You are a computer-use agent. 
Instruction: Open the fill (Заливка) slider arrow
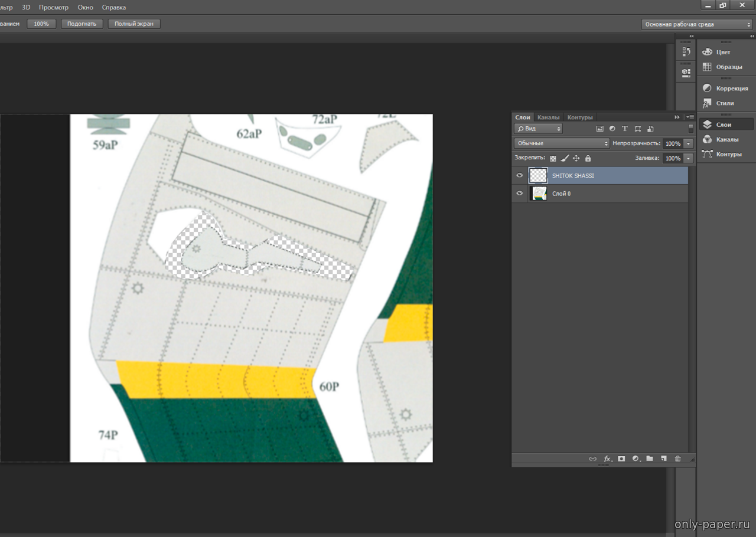[688, 158]
